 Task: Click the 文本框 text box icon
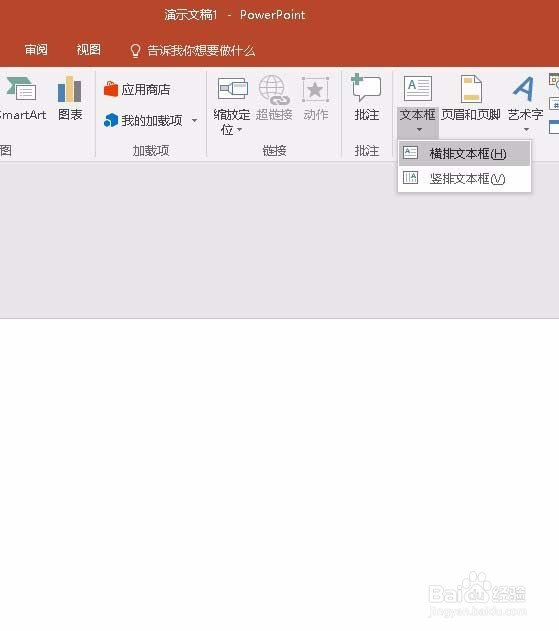418,88
